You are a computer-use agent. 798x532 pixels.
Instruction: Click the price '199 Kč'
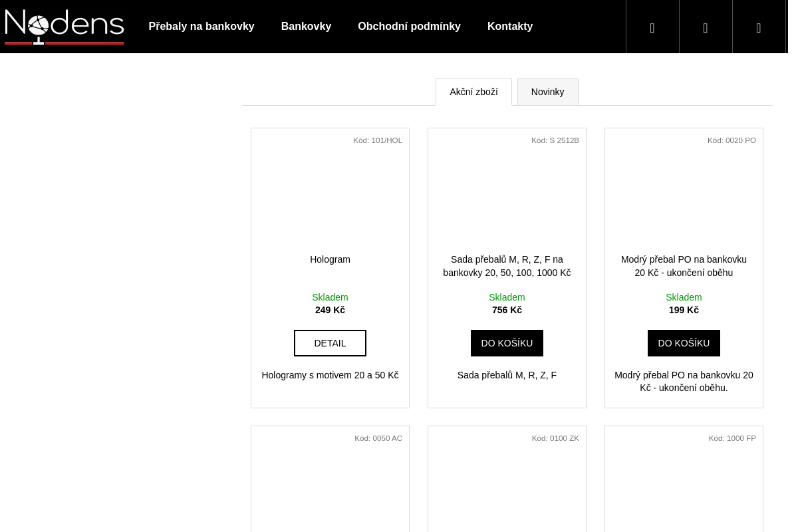pos(684,310)
